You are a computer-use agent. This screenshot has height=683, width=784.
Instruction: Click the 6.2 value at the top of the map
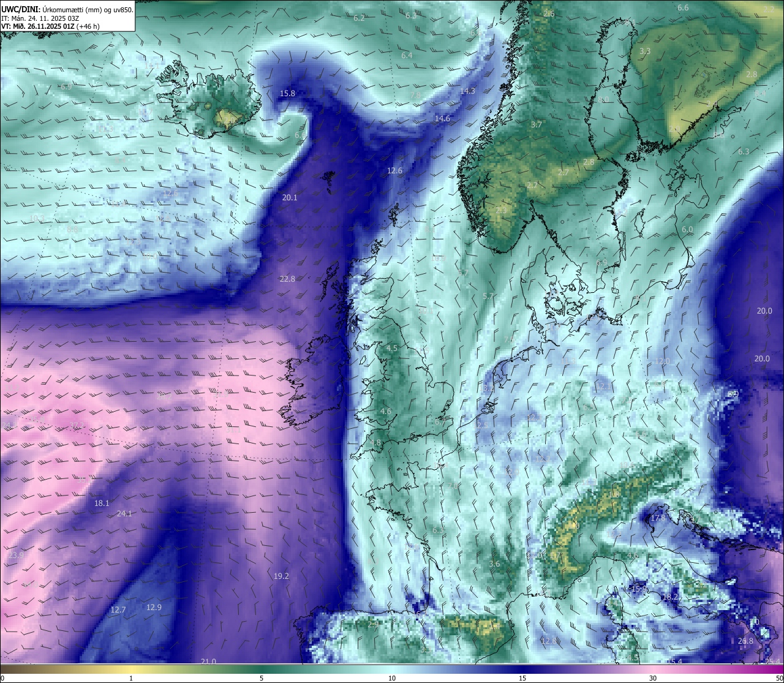[x=359, y=18]
